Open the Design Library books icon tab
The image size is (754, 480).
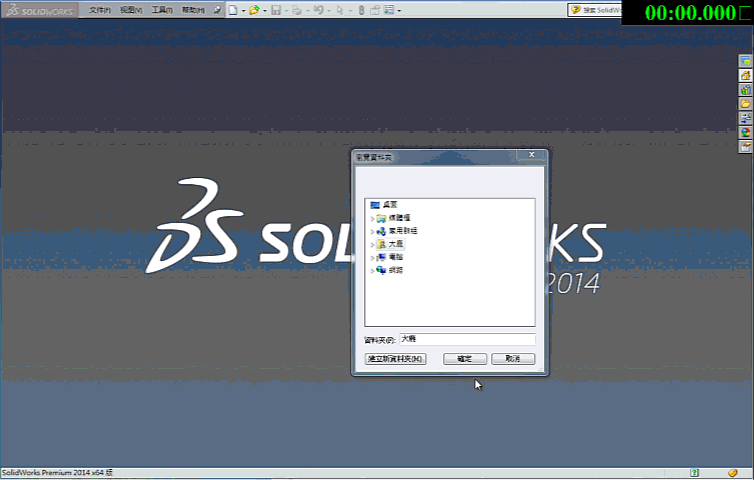(x=745, y=90)
